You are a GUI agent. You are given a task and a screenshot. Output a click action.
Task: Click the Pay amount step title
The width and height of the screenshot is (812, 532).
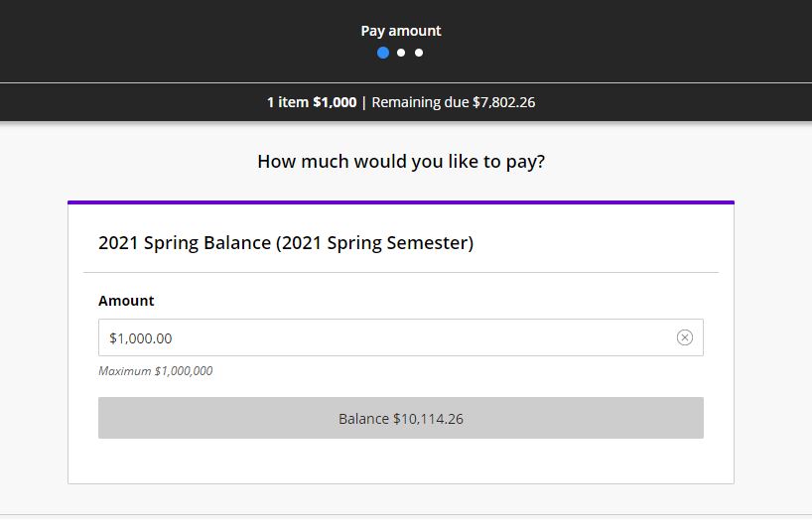(x=401, y=31)
